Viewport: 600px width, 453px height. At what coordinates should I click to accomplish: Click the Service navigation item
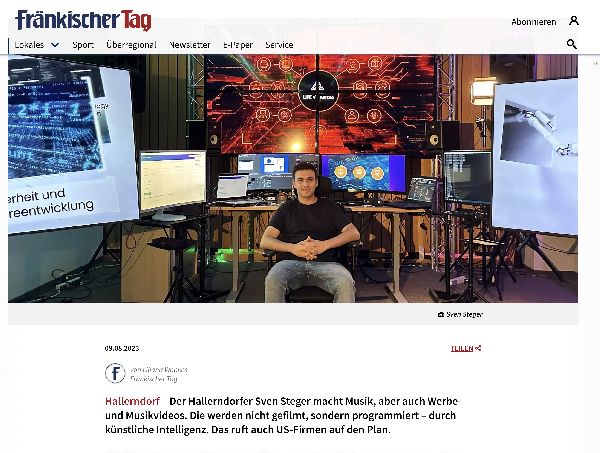click(x=279, y=45)
